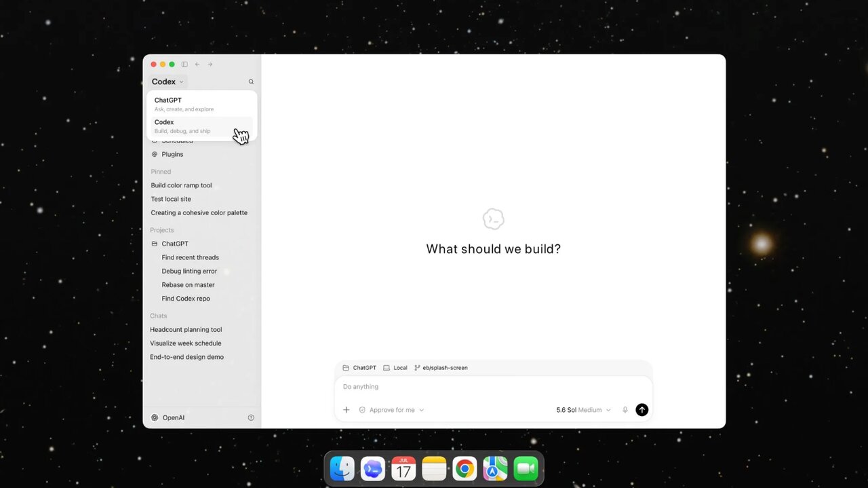Click the plus attach icon
The width and height of the screenshot is (868, 488).
pyautogui.click(x=347, y=410)
